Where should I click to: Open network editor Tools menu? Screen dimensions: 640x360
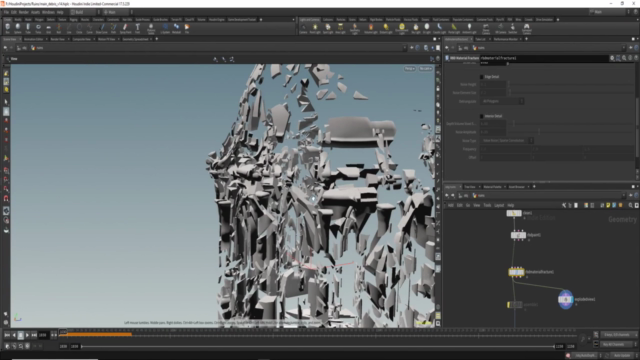pos(487,205)
